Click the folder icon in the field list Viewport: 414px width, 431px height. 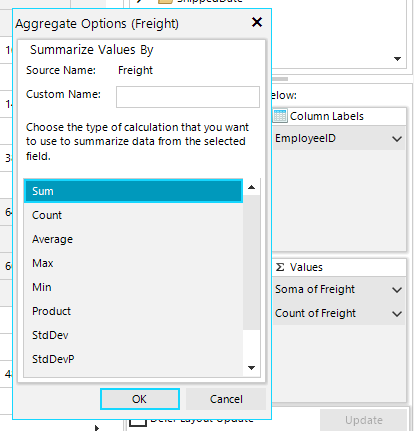165,1
